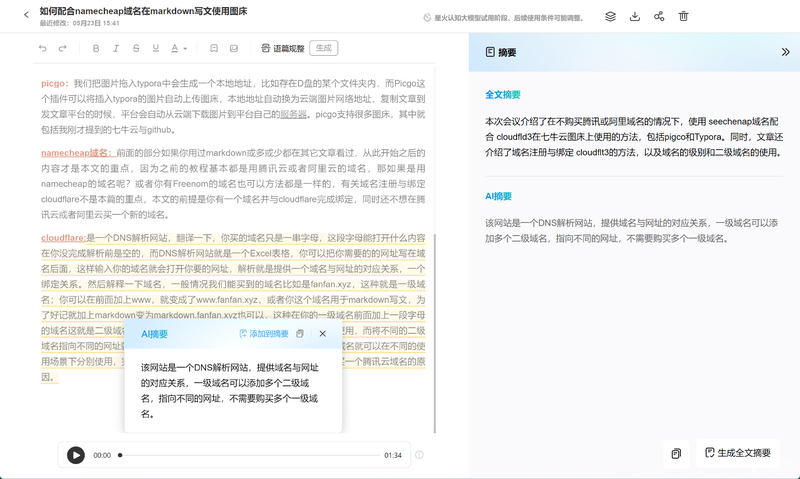Go back with the left arrow icon

[27, 15]
